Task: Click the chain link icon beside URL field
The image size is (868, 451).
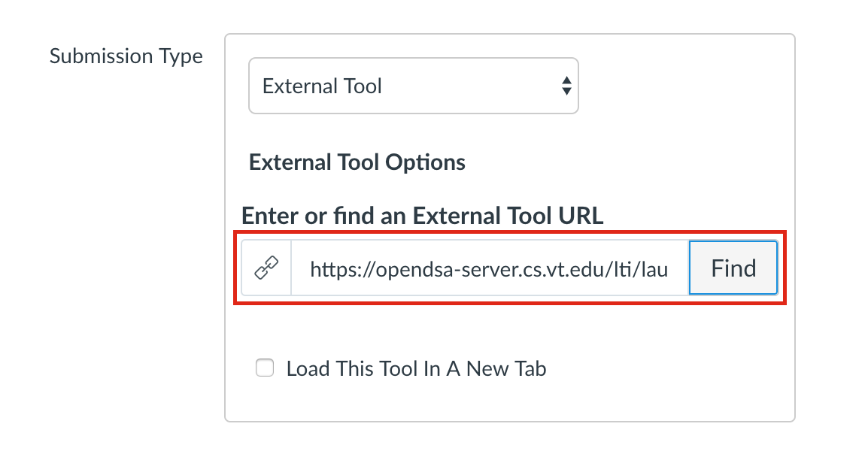Action: coord(266,268)
